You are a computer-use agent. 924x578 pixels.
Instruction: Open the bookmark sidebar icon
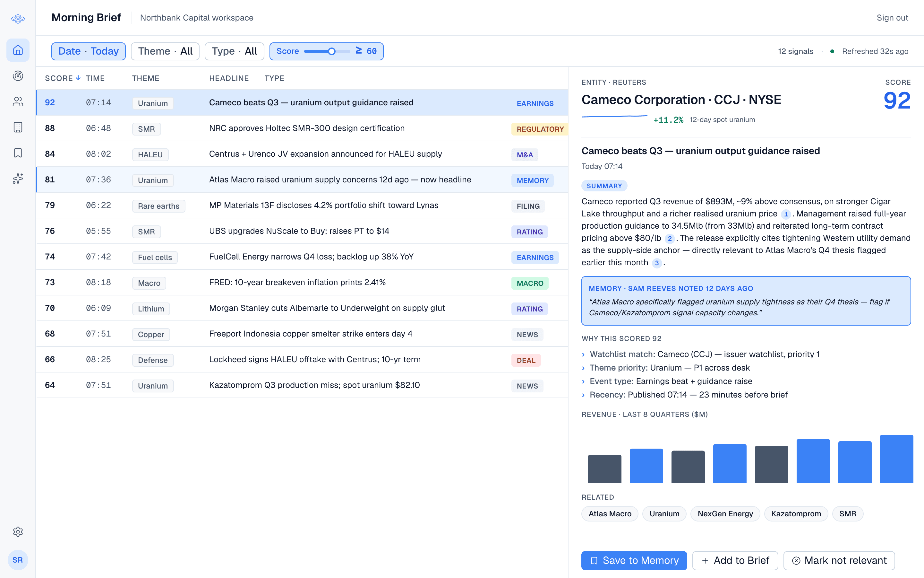point(18,153)
